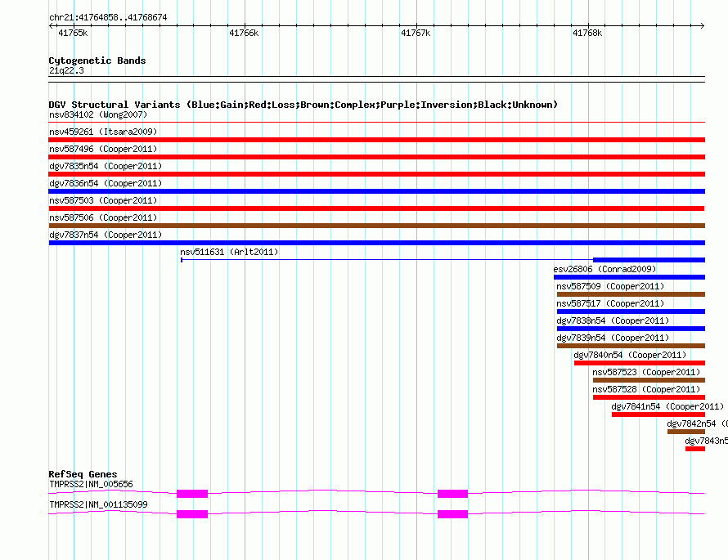
Task: Select the nsv587523 (Cooper2011) label
Action: 646,372
